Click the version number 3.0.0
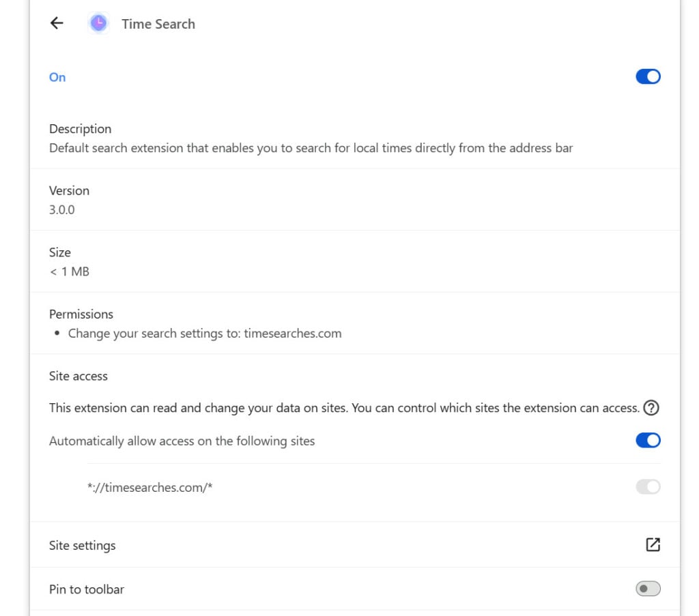699x616 pixels. click(62, 209)
